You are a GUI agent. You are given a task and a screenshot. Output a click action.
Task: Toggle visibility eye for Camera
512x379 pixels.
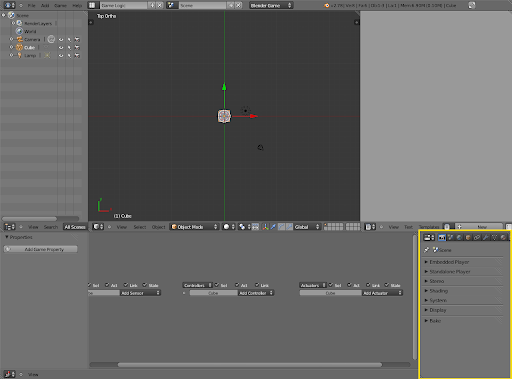tap(61, 40)
